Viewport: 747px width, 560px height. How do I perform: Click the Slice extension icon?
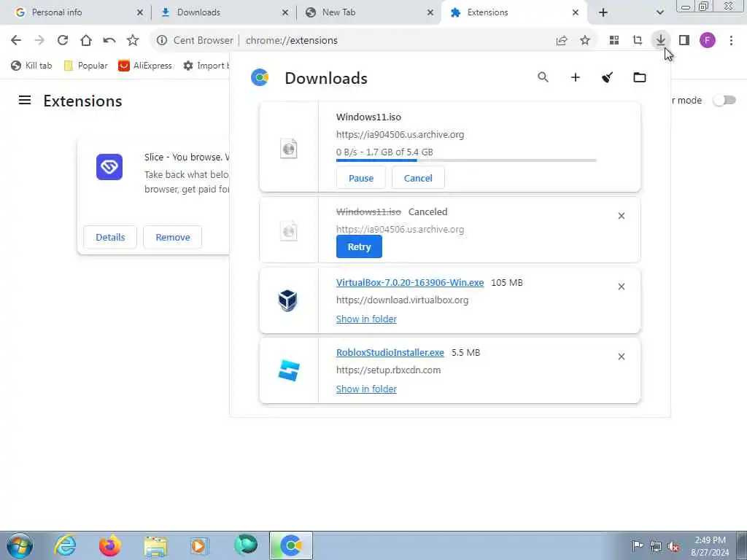(109, 167)
